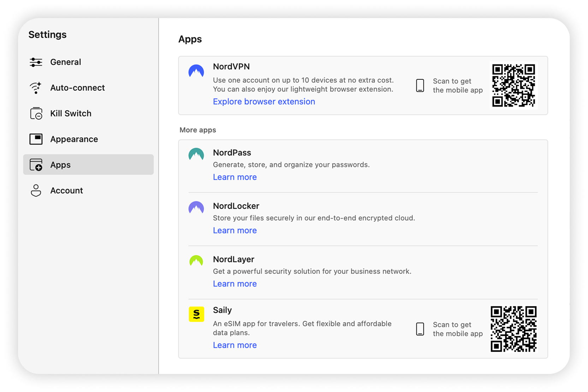Click the purple NordLocker logo icon
Screen dimensions: 588x392
click(196, 208)
